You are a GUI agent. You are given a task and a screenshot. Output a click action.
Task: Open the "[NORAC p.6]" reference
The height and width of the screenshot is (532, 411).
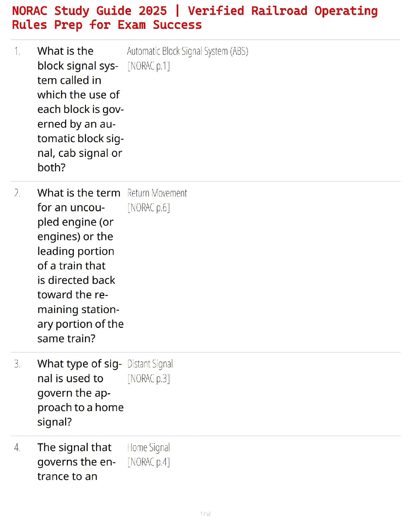tap(149, 208)
